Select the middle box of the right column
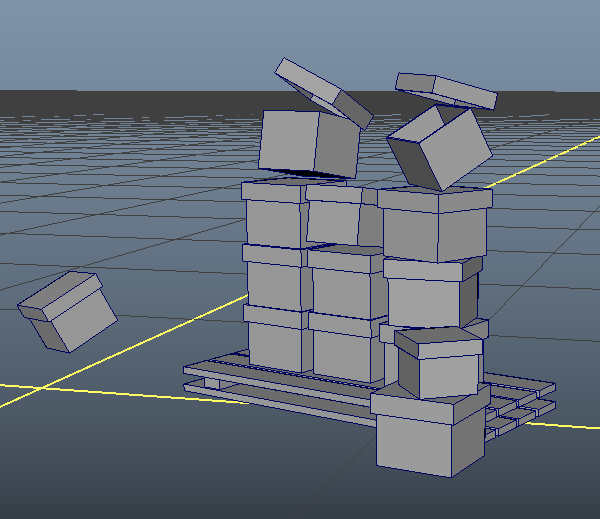600x519 pixels. pyautogui.click(x=432, y=293)
